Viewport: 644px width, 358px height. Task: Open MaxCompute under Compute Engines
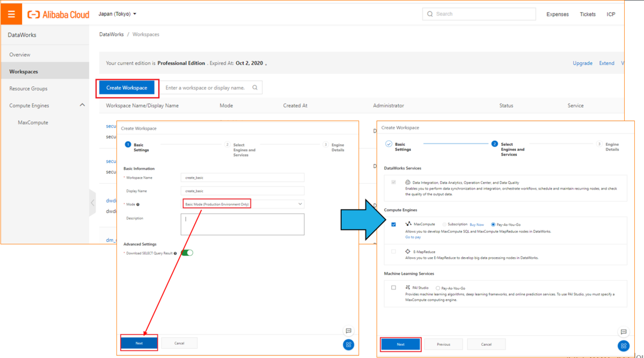(x=33, y=122)
